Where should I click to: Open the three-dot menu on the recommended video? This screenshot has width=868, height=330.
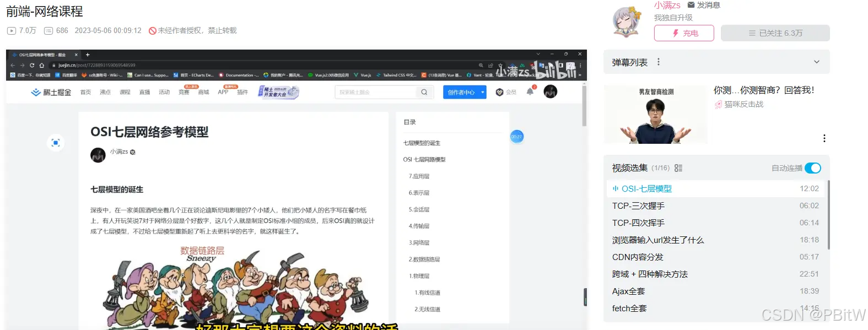(824, 138)
